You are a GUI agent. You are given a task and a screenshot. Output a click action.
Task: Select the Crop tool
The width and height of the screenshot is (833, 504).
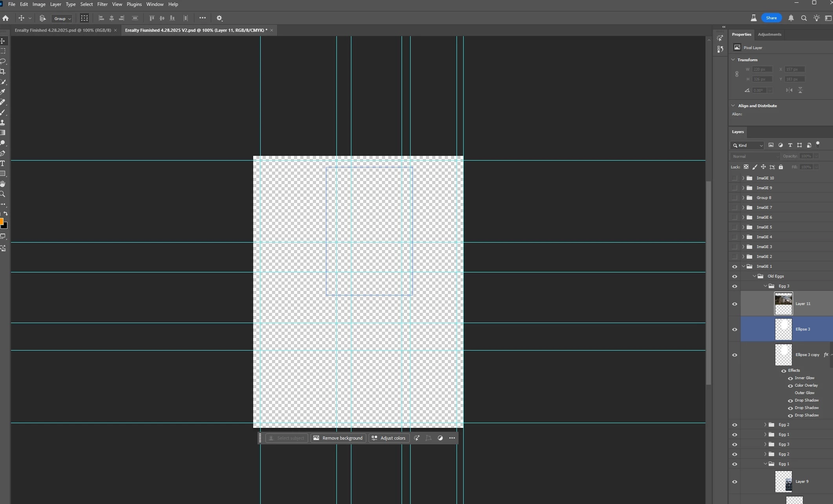click(3, 71)
